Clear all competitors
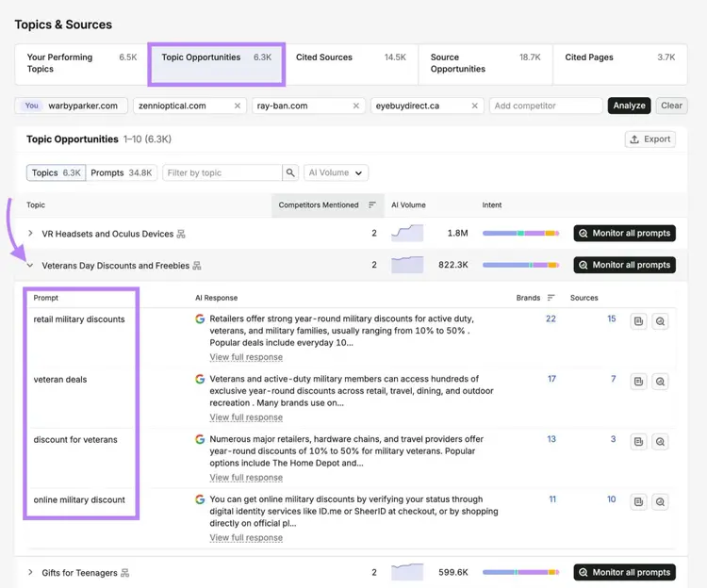This screenshot has height=588, width=707. pos(671,106)
